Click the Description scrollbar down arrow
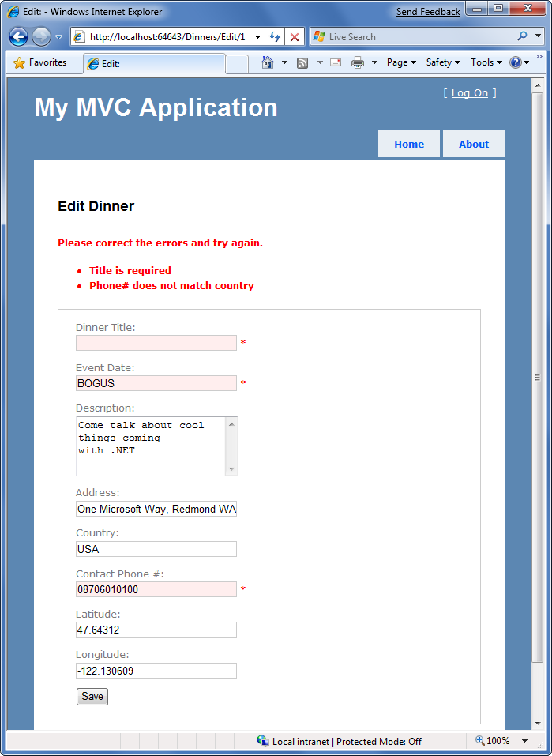Screen dimensions: 552x756 click(231, 469)
